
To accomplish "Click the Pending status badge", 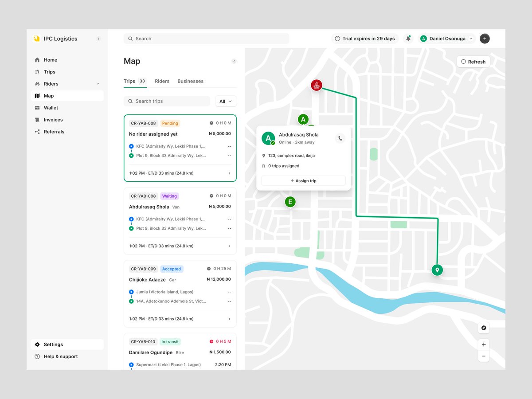I will pos(170,123).
